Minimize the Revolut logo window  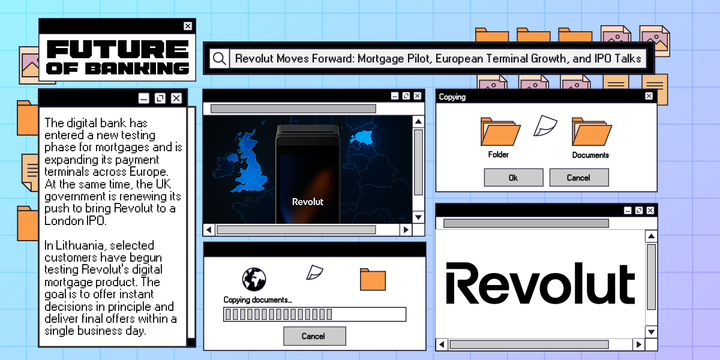point(627,210)
